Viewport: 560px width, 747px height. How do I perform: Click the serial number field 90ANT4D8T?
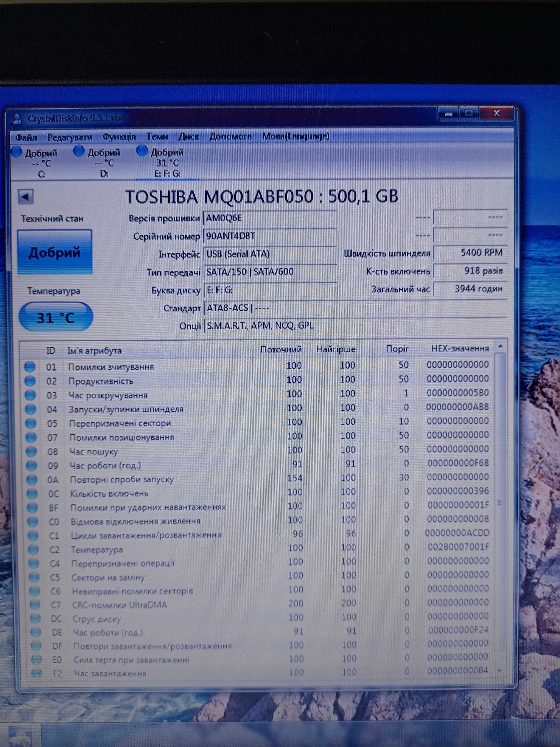[270, 236]
